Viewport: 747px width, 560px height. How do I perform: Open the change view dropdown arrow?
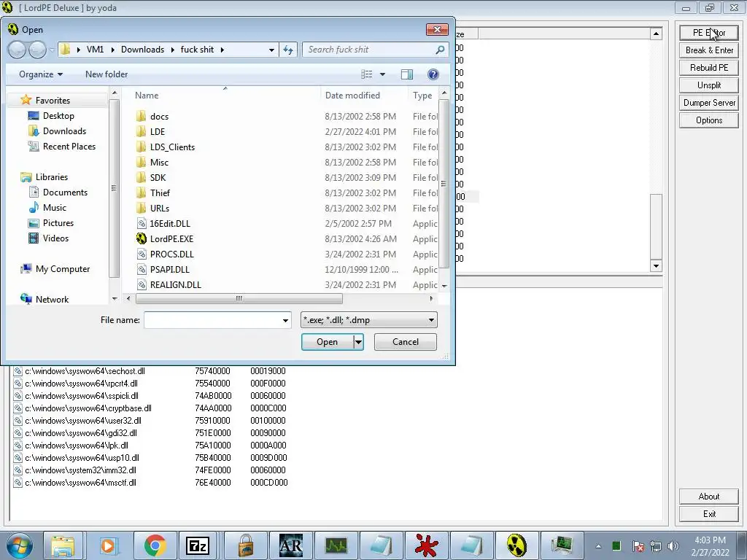click(382, 74)
